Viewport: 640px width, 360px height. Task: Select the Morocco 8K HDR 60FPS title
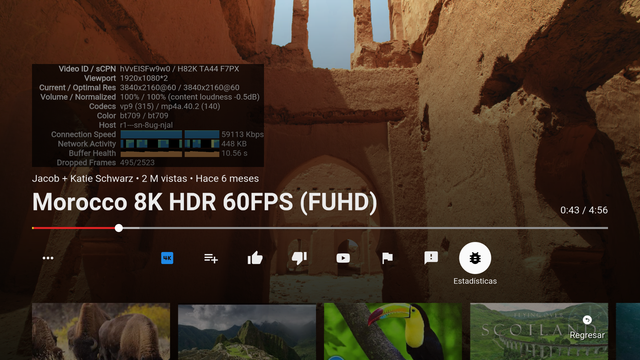click(x=204, y=202)
